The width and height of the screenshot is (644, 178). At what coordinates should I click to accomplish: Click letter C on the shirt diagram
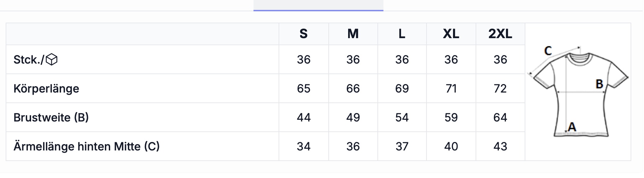coord(548,51)
